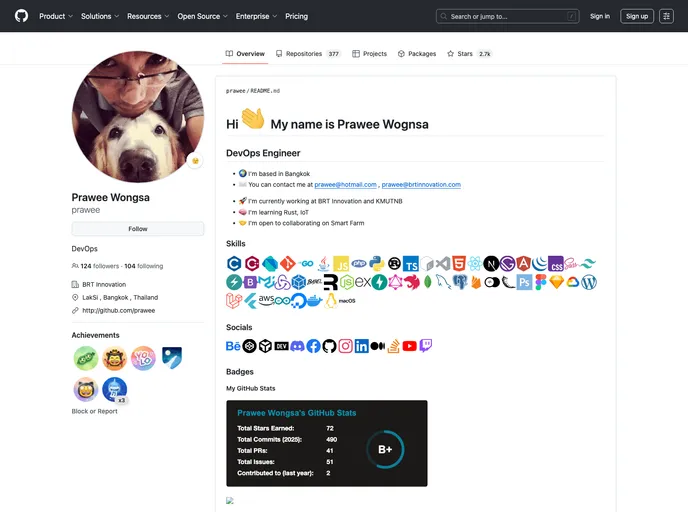Click the Sign in link
Screen dimensions: 688x512
[600, 16]
